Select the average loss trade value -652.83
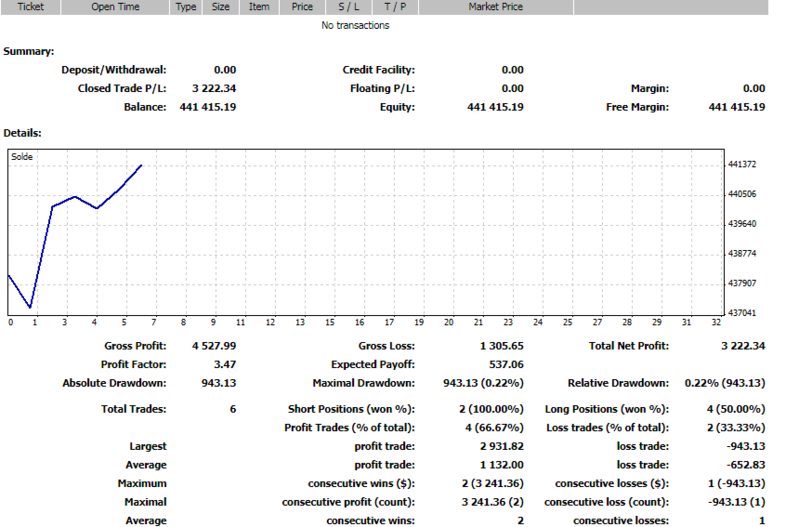This screenshot has height=527, width=799. pos(746,465)
